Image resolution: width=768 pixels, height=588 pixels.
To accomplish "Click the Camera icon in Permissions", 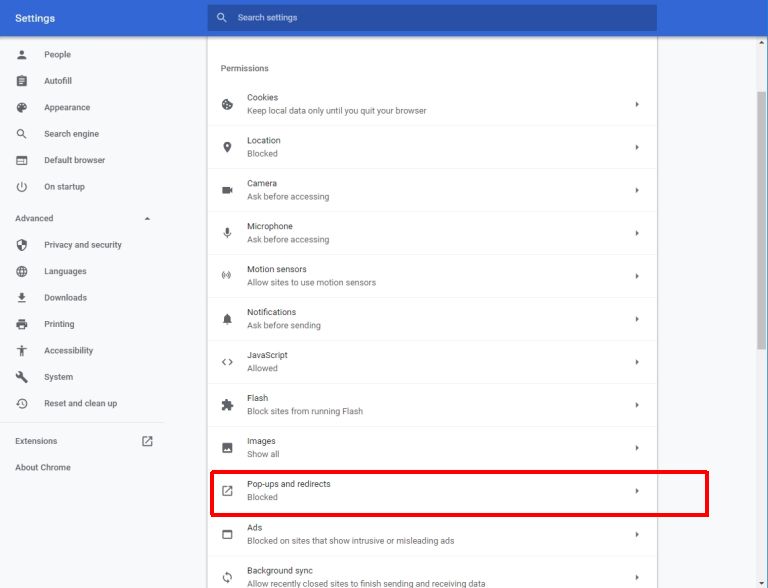I will (x=227, y=190).
